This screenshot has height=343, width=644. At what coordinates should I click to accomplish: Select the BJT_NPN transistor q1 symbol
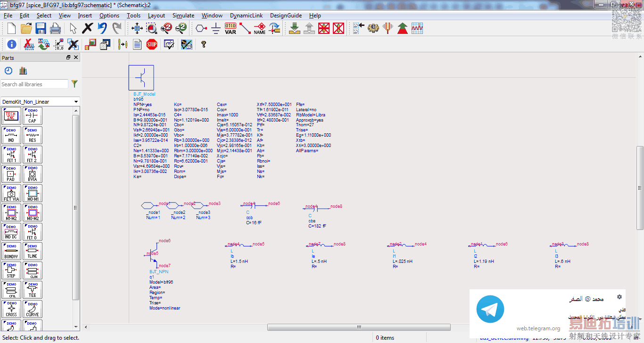(152, 255)
